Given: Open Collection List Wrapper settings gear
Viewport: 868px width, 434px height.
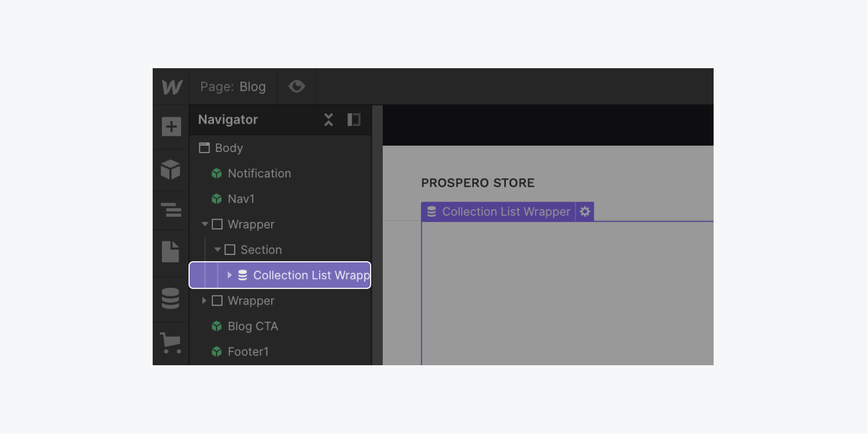Looking at the screenshot, I should [585, 212].
